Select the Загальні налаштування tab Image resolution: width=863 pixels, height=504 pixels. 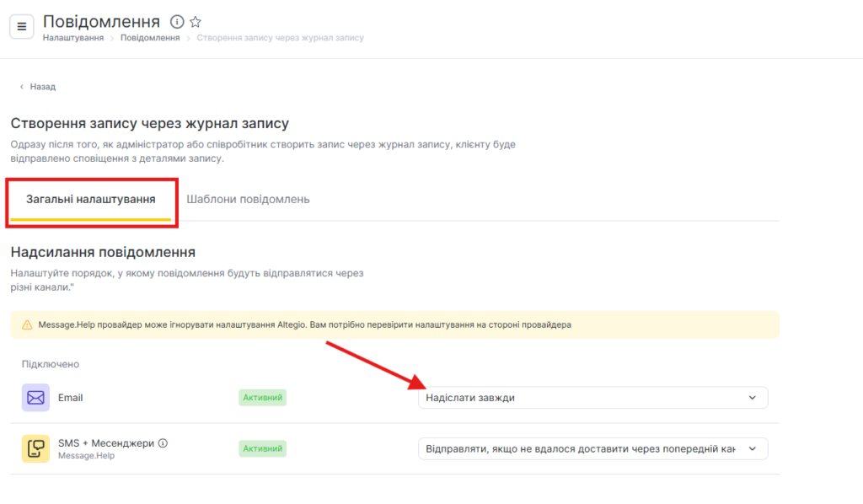(91, 200)
